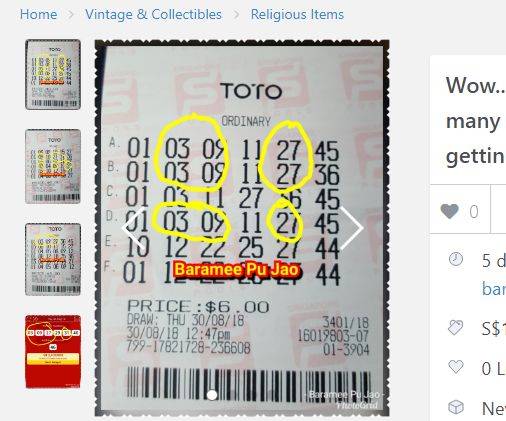The width and height of the screenshot is (506, 421).
Task: Click the clock posted-time icon
Action: (456, 259)
